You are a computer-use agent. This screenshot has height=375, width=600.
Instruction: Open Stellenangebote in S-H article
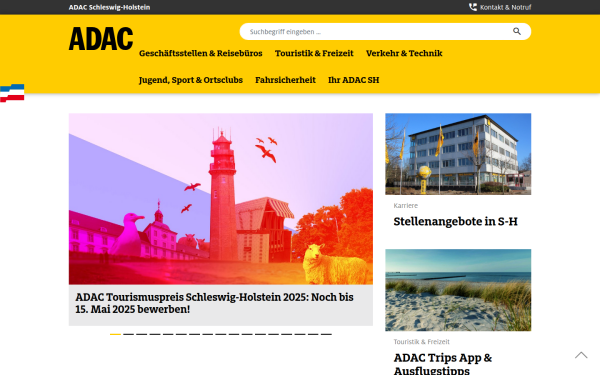coord(455,222)
